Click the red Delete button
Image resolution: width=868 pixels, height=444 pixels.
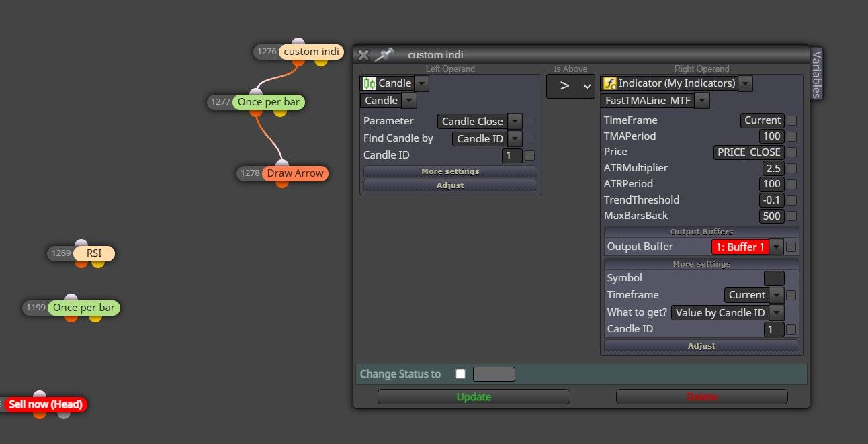(701, 397)
